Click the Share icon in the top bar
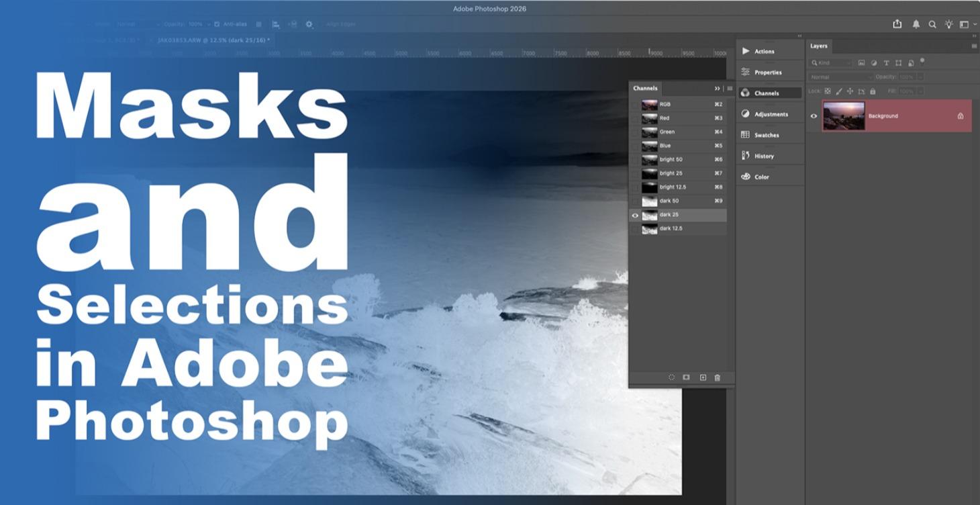The width and height of the screenshot is (980, 505). pos(897,24)
